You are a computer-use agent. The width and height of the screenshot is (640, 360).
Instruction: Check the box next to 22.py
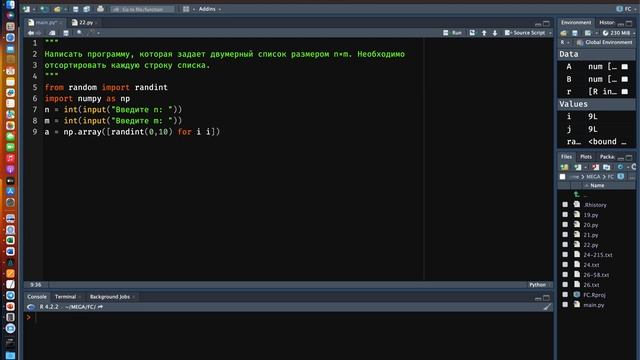[x=565, y=244]
